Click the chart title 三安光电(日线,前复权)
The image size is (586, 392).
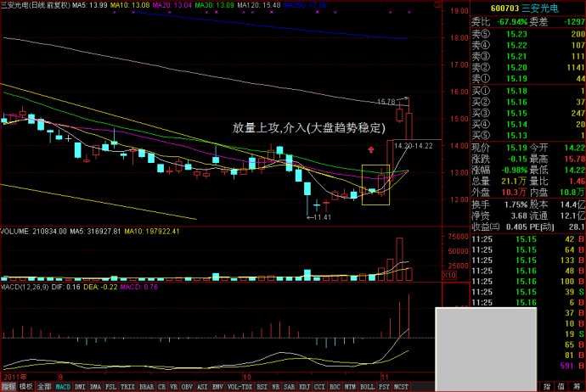pos(35,5)
